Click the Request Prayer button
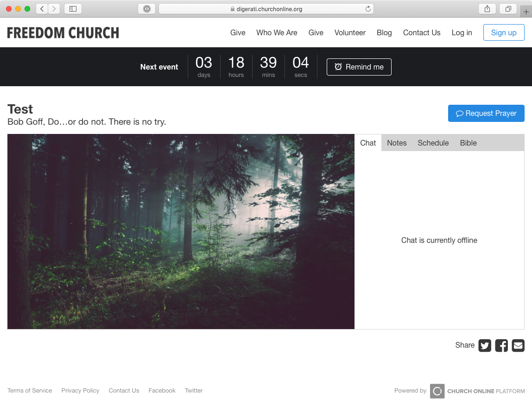Screen dimensions: 532x406 click(486, 114)
